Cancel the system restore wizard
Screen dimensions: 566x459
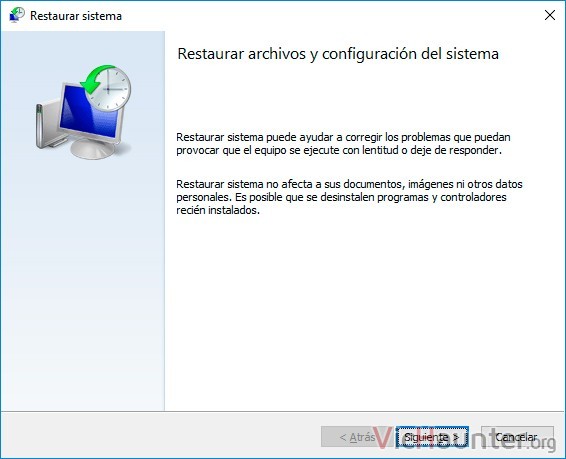516,437
